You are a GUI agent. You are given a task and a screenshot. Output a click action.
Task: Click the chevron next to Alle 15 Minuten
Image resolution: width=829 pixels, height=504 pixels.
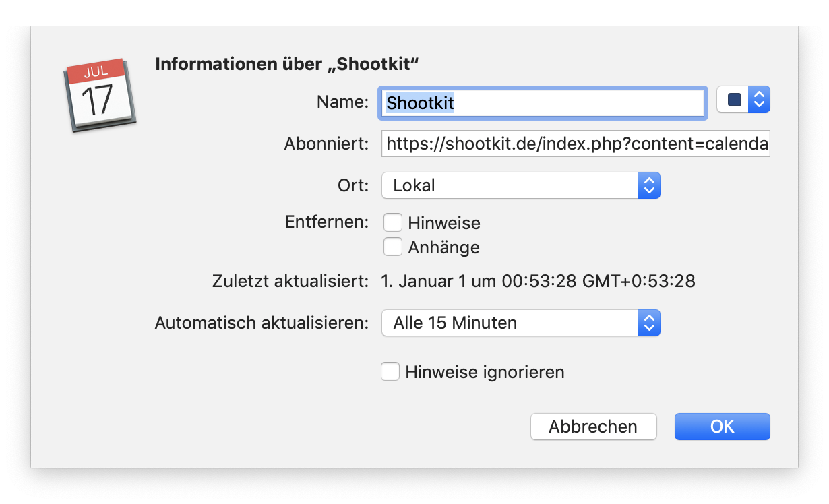click(649, 323)
